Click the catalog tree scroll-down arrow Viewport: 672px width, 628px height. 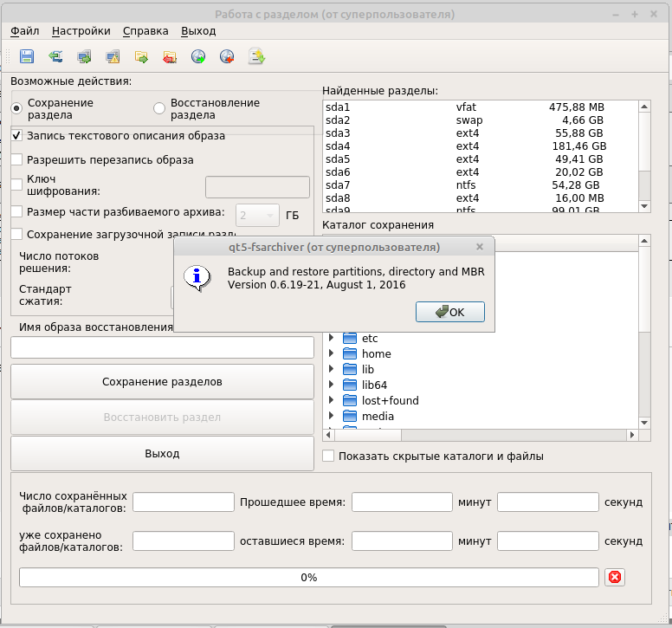pyautogui.click(x=644, y=423)
